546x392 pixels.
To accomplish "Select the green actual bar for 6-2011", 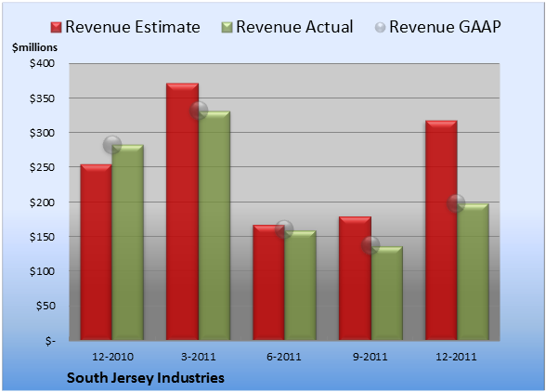I will 300,285.
